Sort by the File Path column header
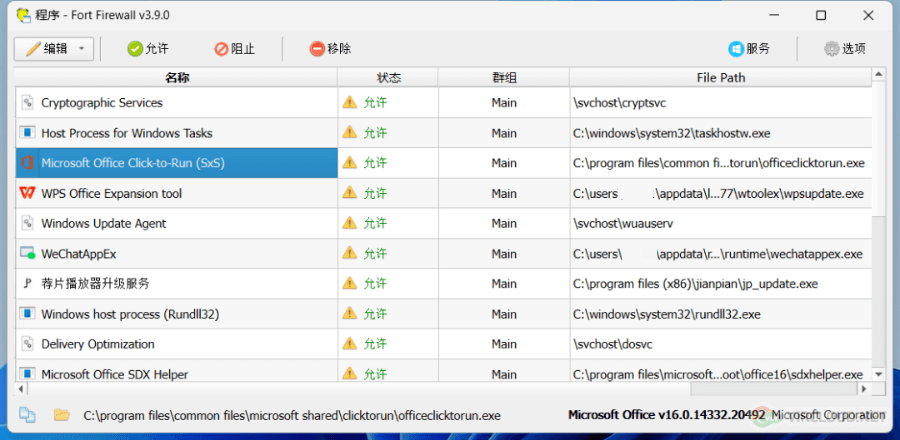The width and height of the screenshot is (900, 440). pos(720,77)
